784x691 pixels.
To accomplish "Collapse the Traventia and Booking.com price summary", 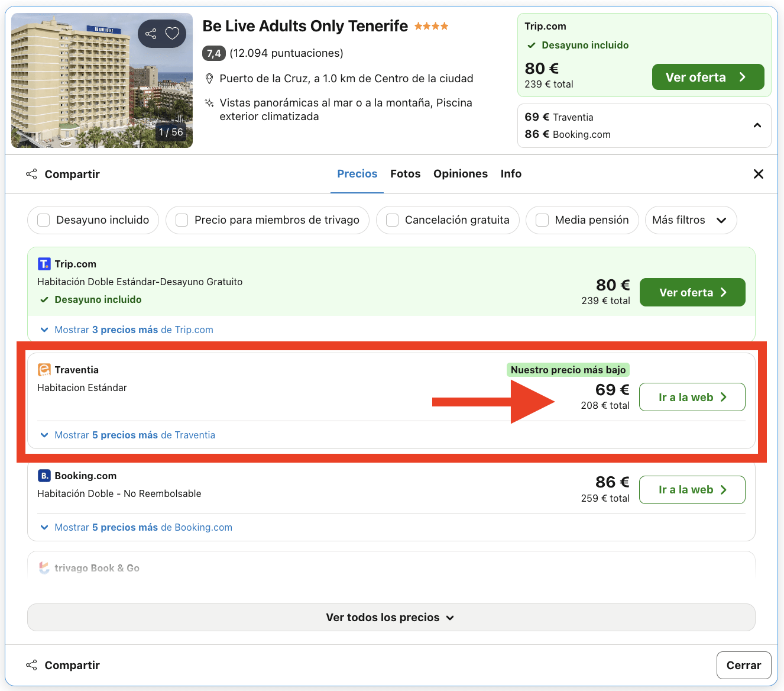I will (757, 125).
